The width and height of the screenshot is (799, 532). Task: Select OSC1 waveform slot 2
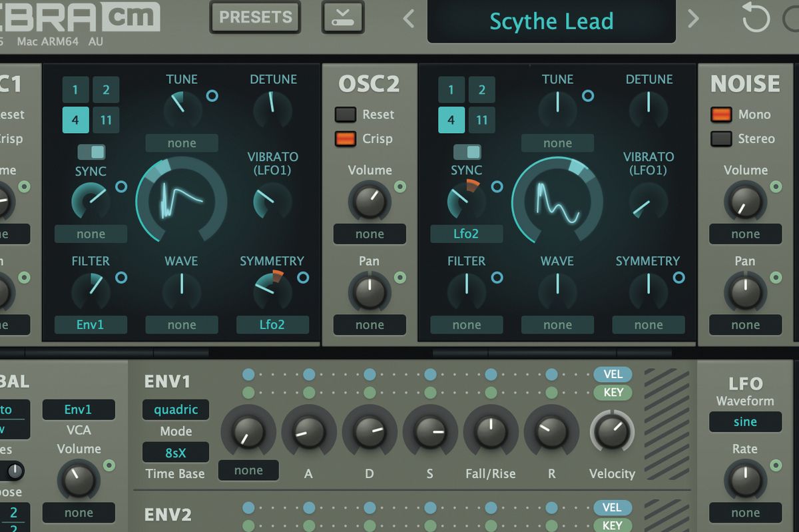106,90
